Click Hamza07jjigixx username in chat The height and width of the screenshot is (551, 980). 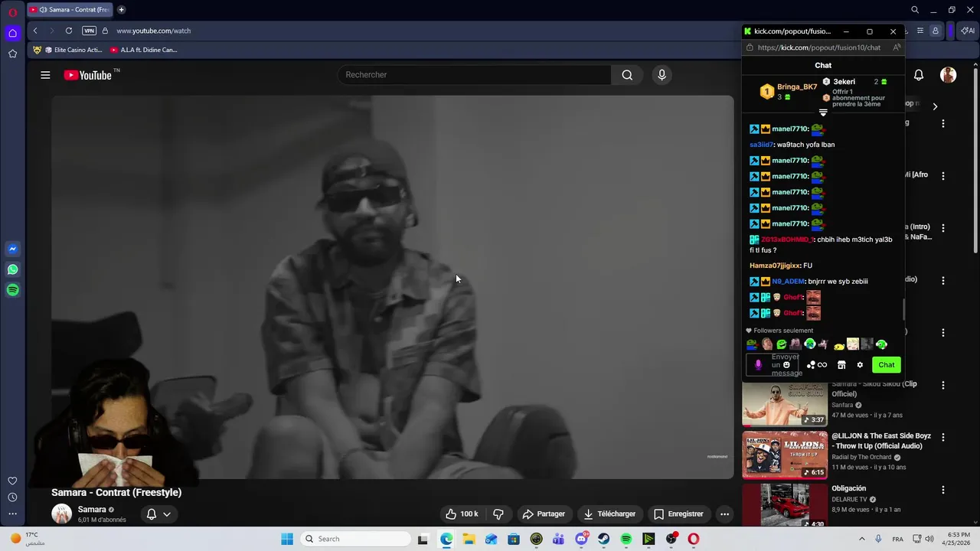775,266
